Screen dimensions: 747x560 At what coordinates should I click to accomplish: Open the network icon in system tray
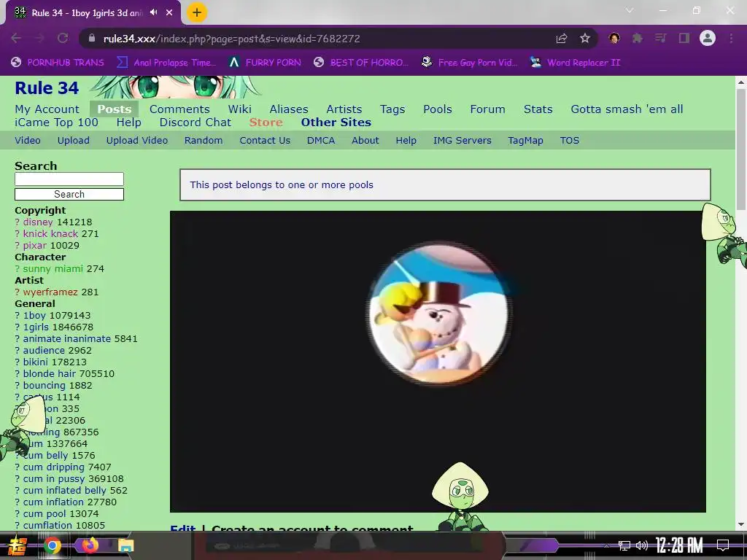624,545
